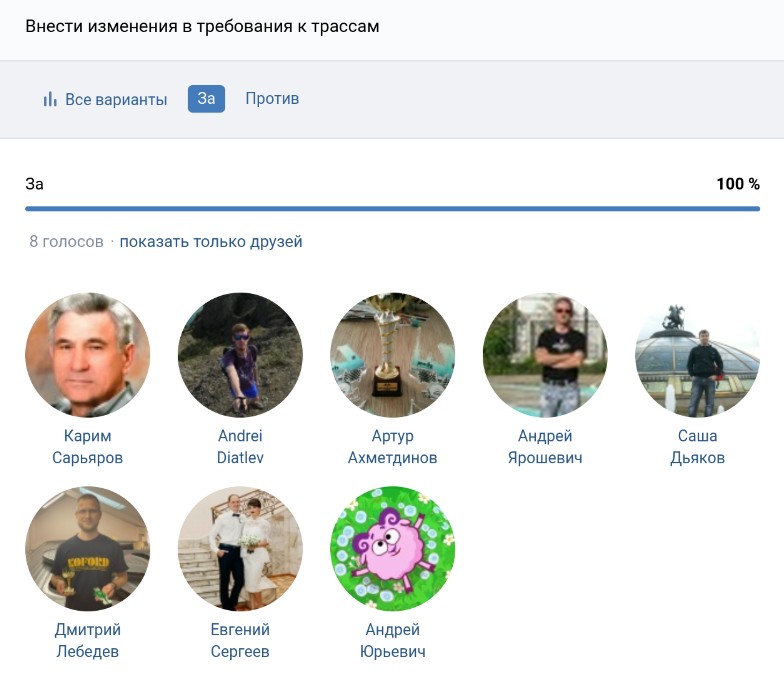Open the Карим Сарьяров name link

(x=87, y=447)
